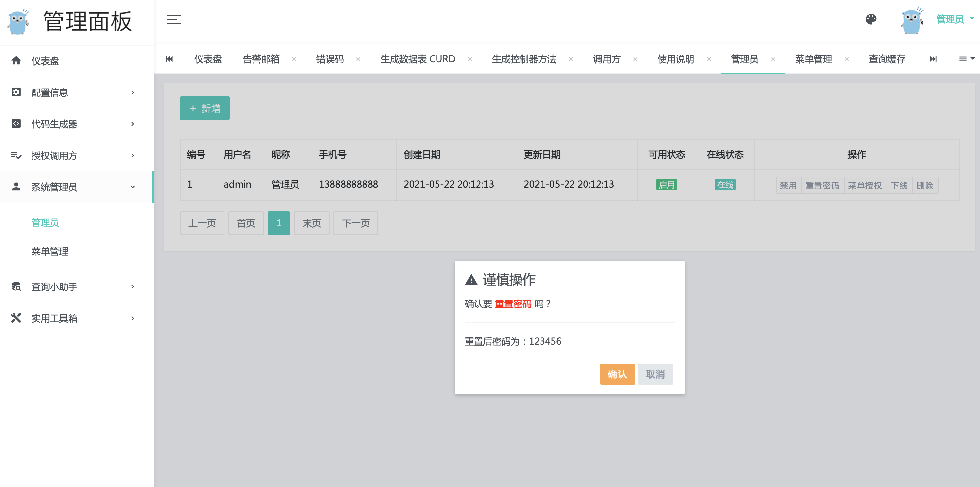Open the 管理员 user dropdown
The width and height of the screenshot is (980, 487).
(x=955, y=19)
